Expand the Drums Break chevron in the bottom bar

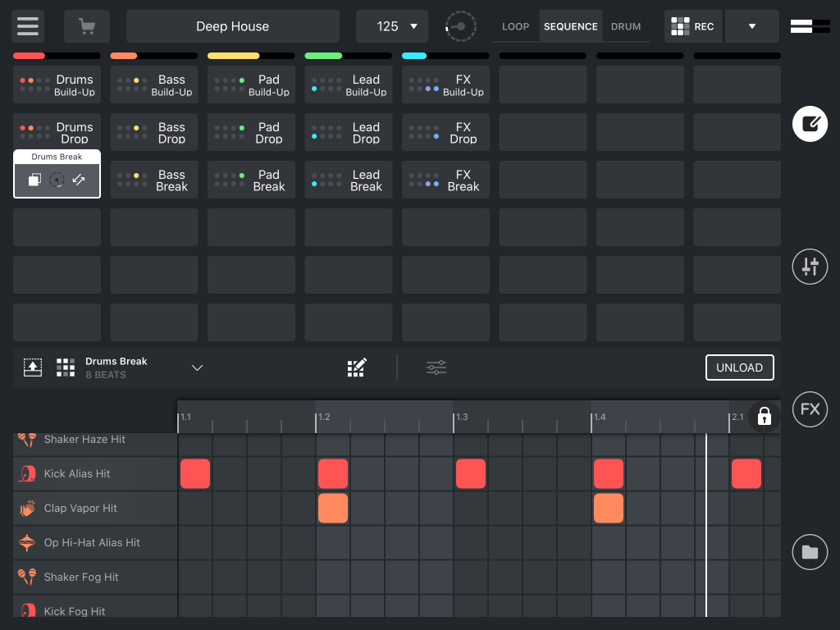click(x=197, y=368)
